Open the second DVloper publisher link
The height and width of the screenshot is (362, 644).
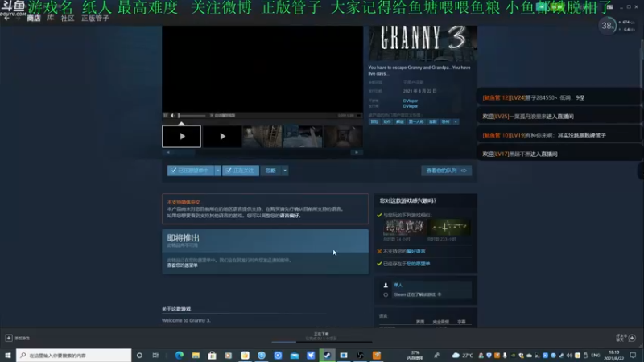coord(411,106)
